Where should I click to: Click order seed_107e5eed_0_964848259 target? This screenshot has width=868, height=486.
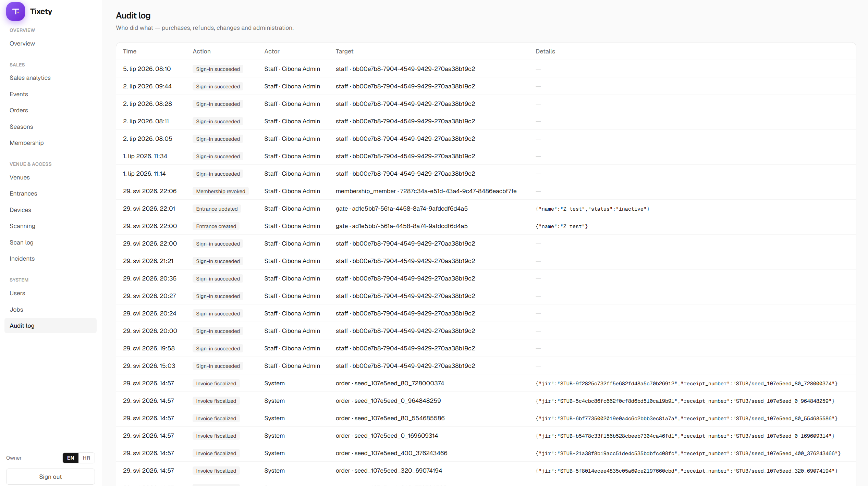[x=388, y=401]
